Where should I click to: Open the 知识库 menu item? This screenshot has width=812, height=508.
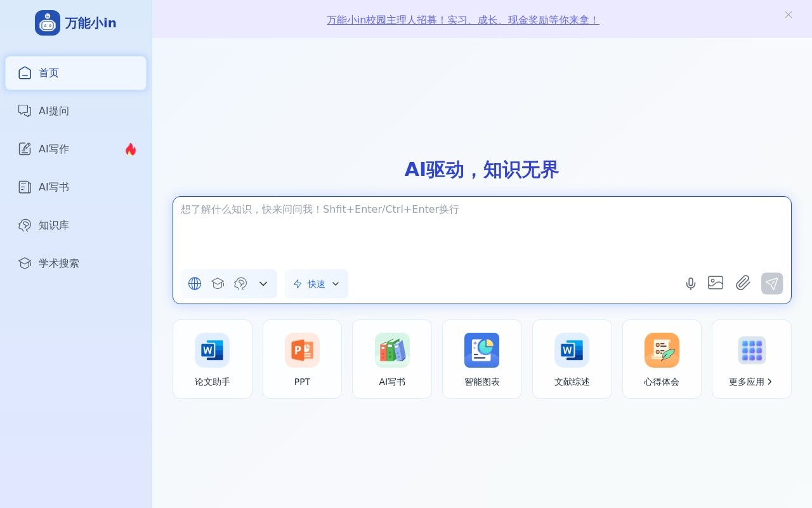point(75,225)
